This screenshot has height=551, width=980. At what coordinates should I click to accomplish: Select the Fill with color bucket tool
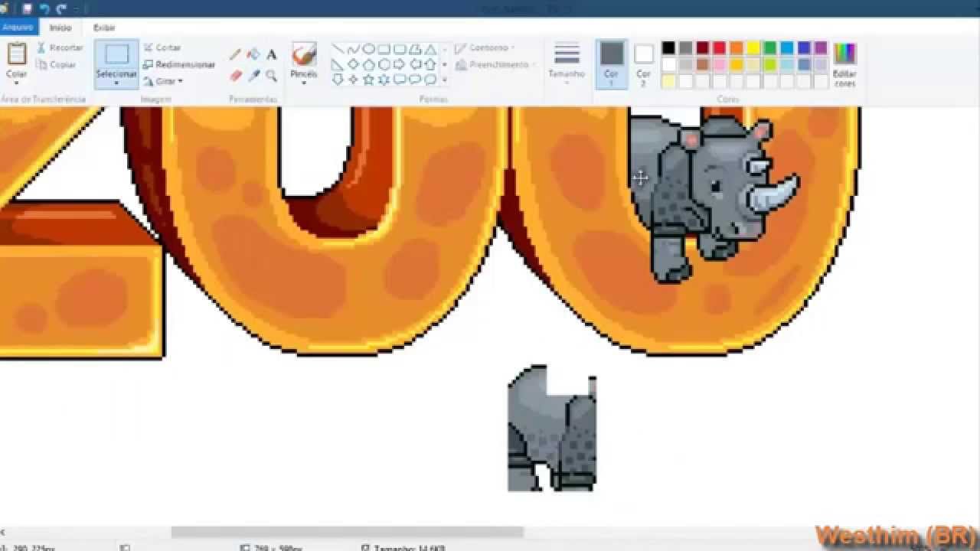point(253,55)
